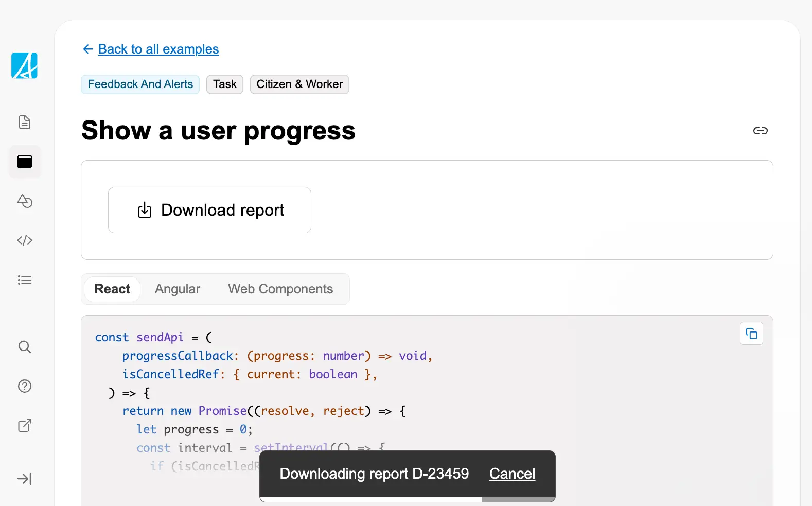Copy the code snippet to clipboard

tap(751, 334)
